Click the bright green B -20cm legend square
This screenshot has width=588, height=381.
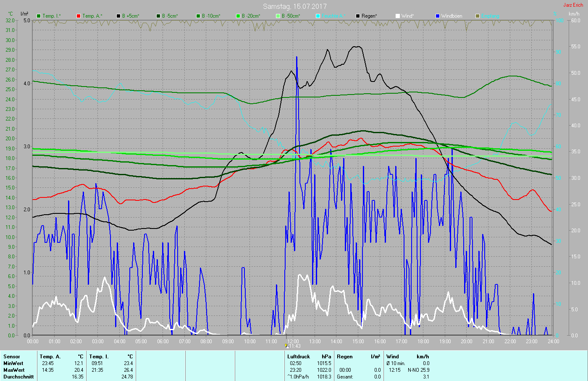click(238, 16)
